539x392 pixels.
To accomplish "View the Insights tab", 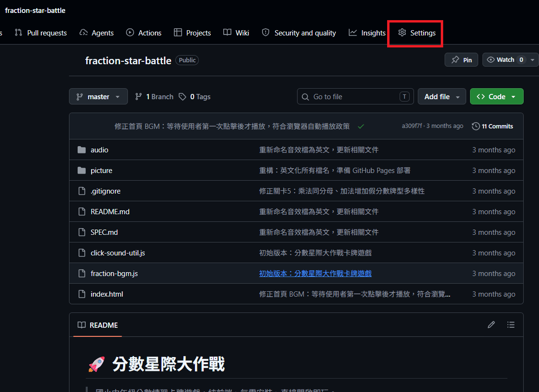I will pos(367,33).
